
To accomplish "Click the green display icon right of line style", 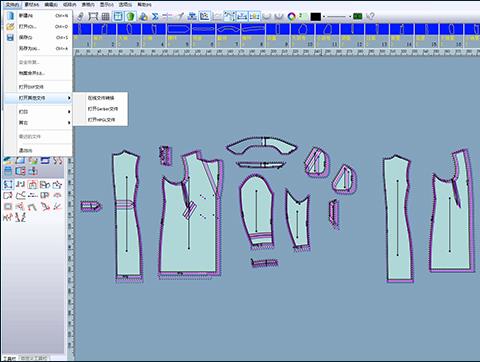I will 358,16.
